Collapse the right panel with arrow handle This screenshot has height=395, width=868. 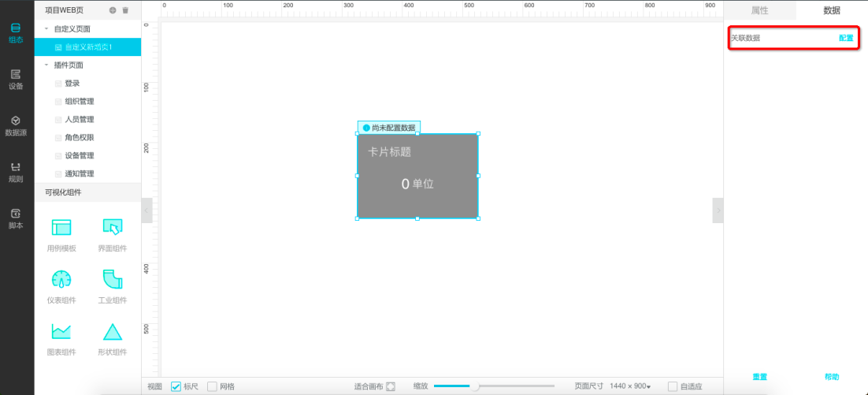point(718,210)
